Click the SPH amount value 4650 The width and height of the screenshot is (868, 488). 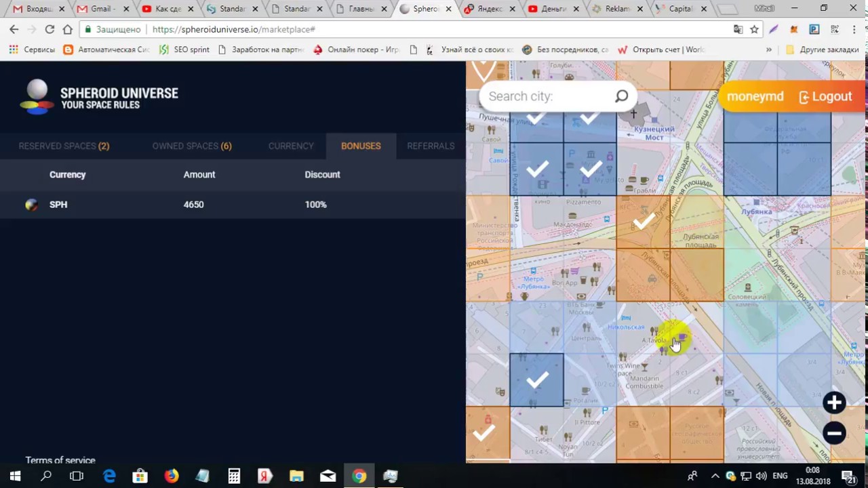(193, 205)
